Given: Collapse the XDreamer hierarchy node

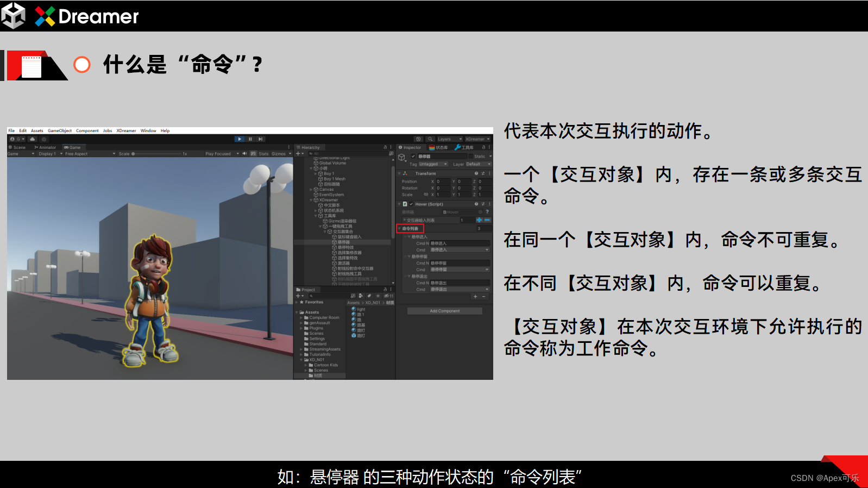Looking at the screenshot, I should tap(311, 200).
